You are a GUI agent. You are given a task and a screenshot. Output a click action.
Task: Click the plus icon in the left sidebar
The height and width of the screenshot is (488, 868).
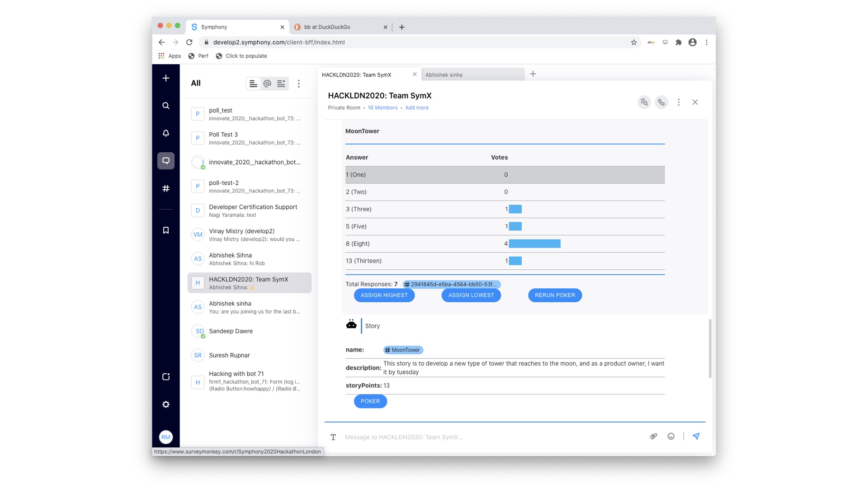pos(166,78)
